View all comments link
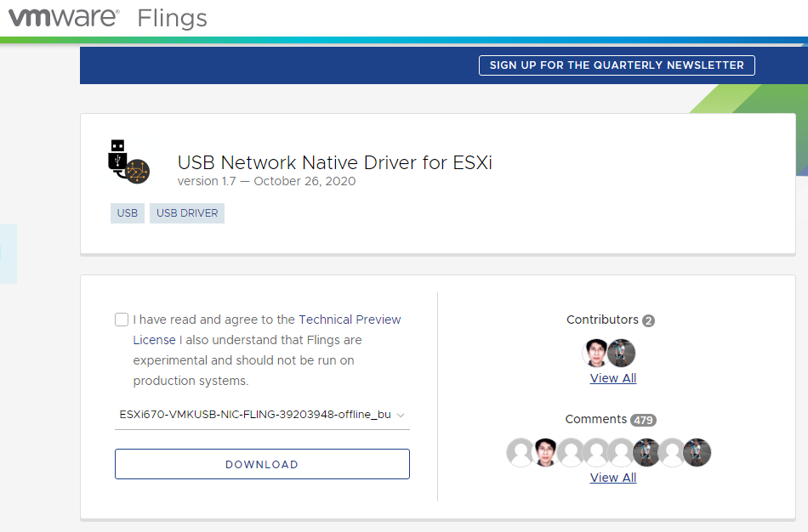The height and width of the screenshot is (532, 808). click(613, 478)
